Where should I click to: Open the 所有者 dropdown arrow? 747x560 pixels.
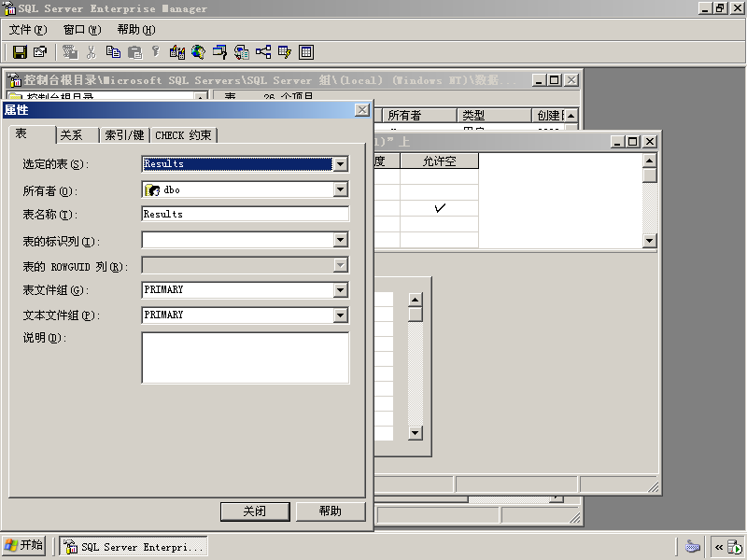pyautogui.click(x=340, y=189)
